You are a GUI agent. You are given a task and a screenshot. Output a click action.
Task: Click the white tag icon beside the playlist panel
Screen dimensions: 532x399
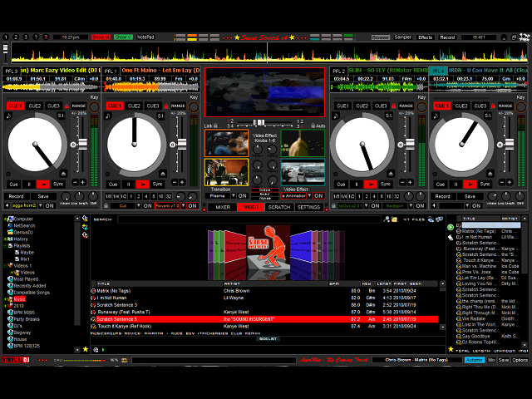click(x=451, y=238)
